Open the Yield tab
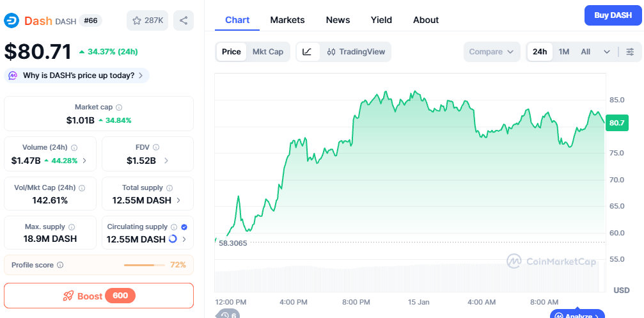644x318 pixels. tap(382, 20)
